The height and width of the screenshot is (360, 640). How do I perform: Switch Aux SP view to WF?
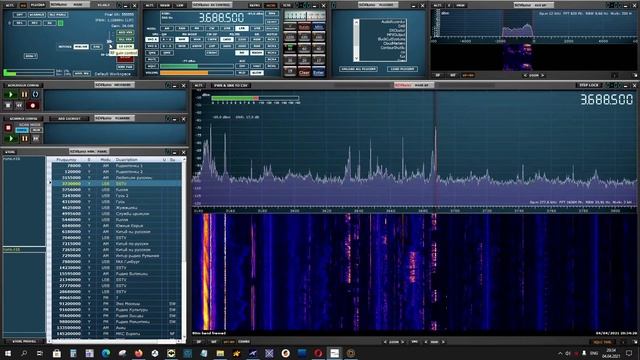(x=453, y=75)
